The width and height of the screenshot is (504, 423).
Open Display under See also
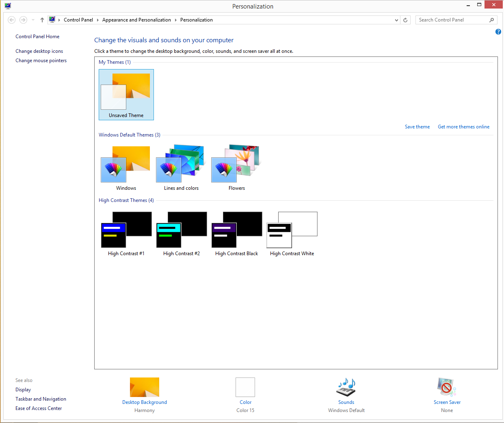tap(23, 390)
